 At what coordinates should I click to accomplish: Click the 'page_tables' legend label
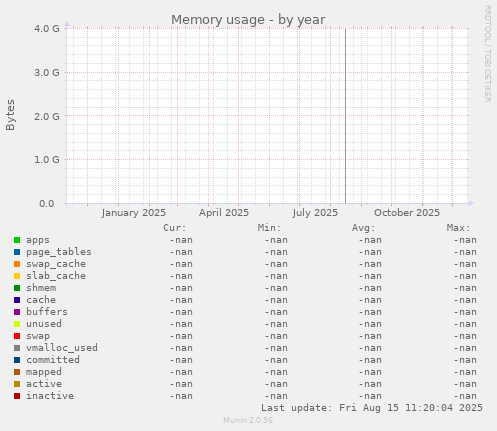(59, 252)
